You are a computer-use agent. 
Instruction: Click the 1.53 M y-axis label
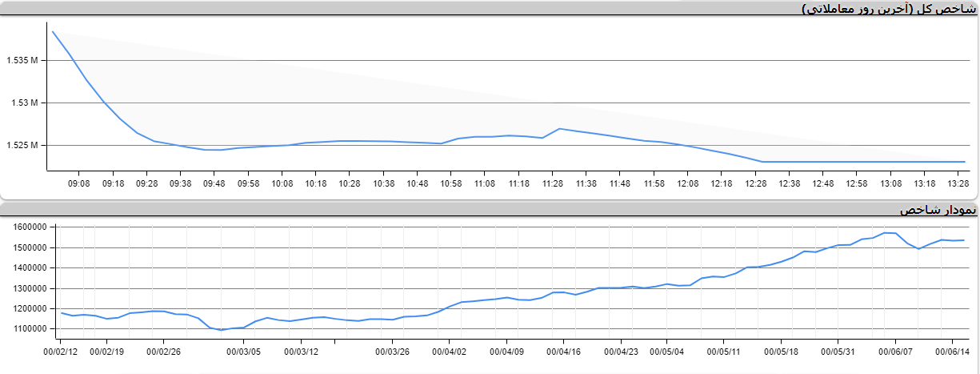point(25,103)
